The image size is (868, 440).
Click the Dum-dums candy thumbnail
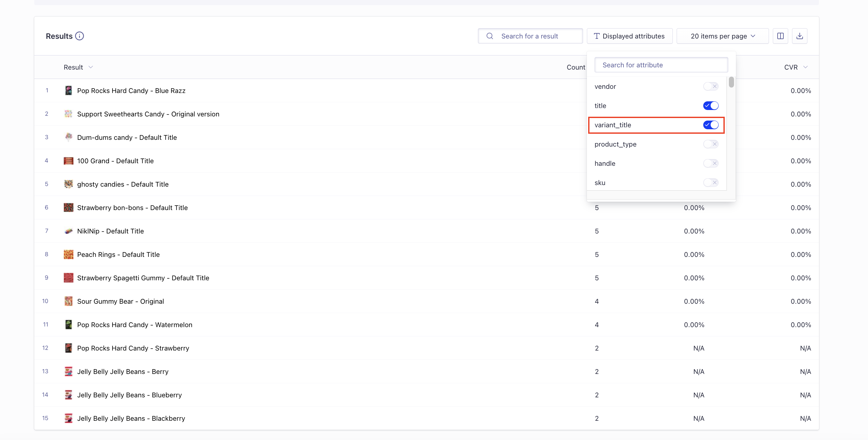pos(68,138)
